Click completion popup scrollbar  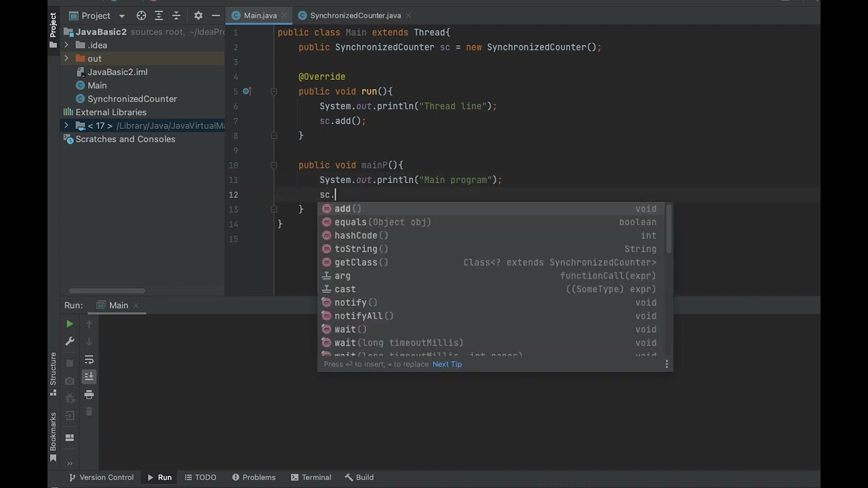click(x=669, y=228)
